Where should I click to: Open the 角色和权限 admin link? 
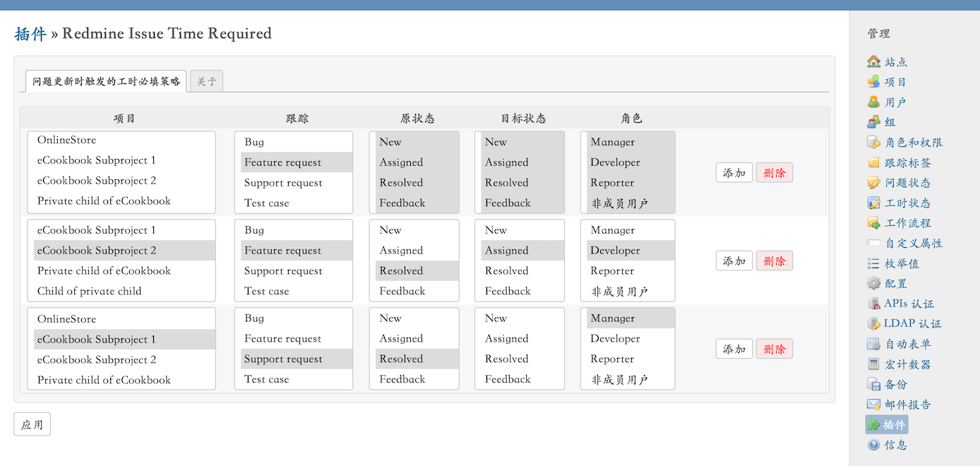(x=914, y=142)
